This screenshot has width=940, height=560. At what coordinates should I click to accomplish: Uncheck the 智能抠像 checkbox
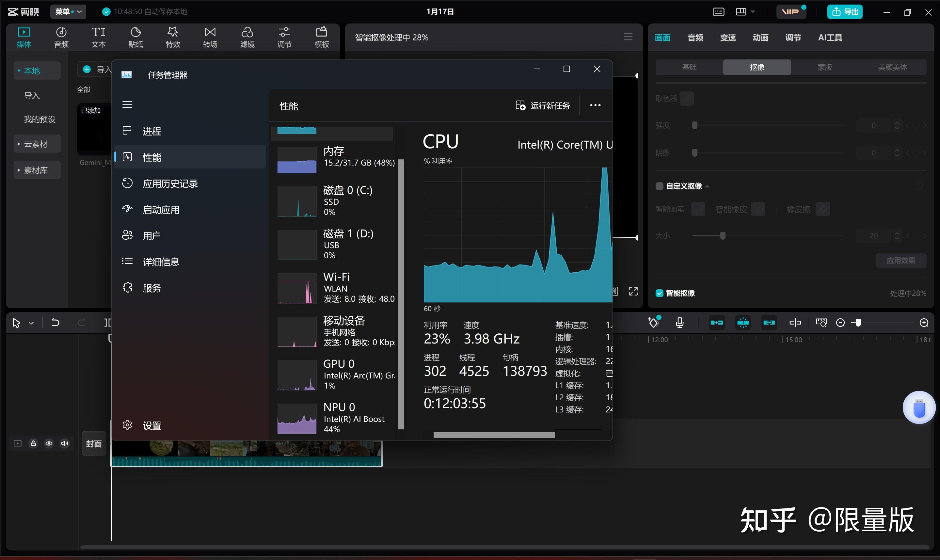(x=659, y=293)
